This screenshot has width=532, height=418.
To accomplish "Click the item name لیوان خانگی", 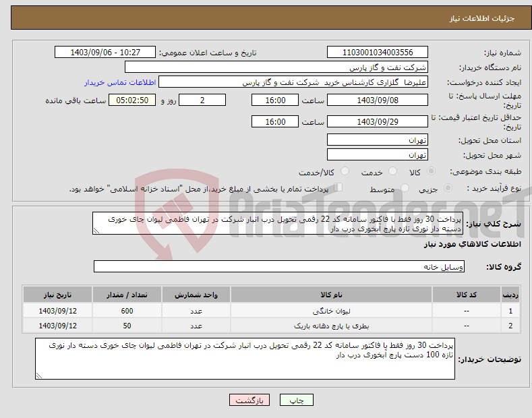I will tap(331, 311).
